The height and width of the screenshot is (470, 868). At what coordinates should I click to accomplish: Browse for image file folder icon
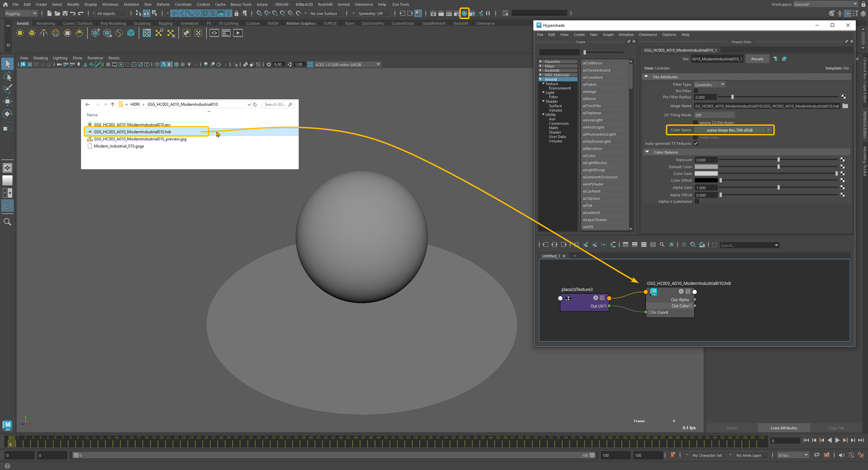pos(845,106)
